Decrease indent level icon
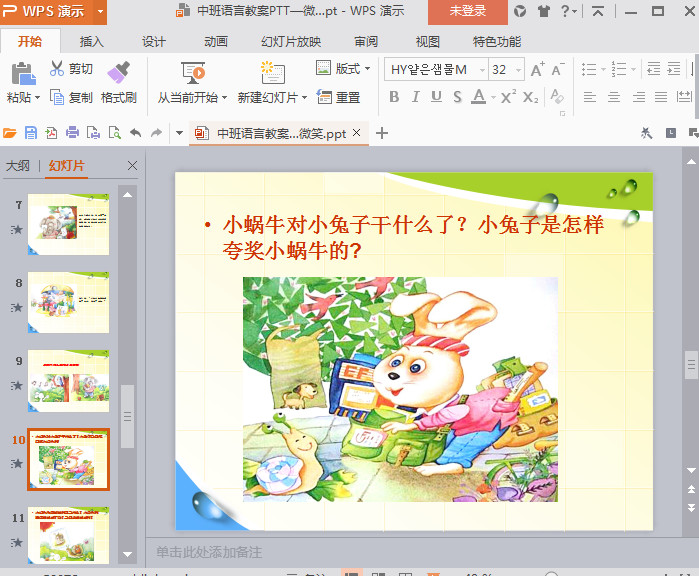699x576 pixels. [654, 69]
